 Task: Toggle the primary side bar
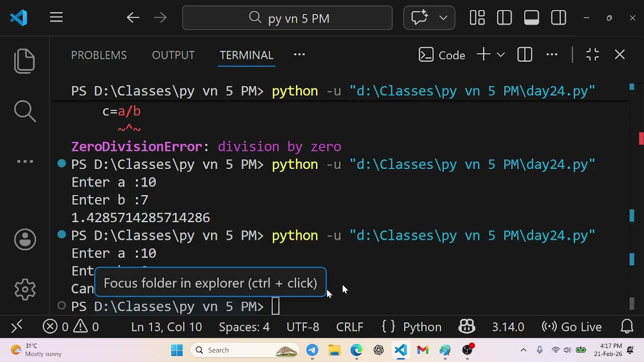click(504, 18)
